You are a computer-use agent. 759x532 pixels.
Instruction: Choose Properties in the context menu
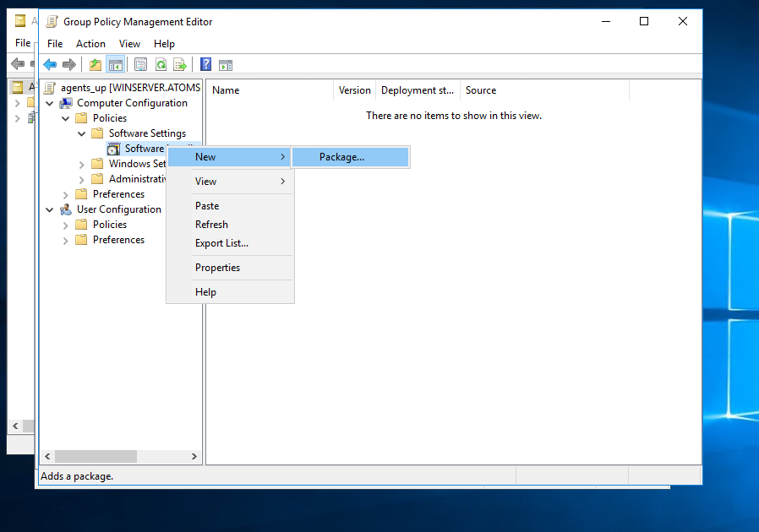[217, 268]
